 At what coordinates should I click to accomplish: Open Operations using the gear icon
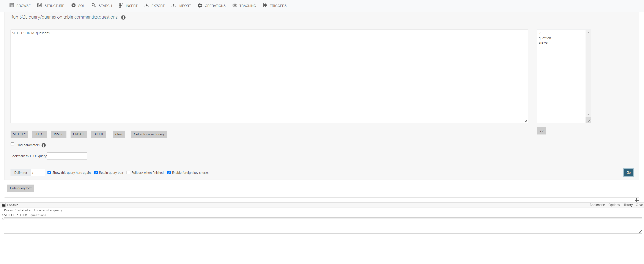[200, 6]
